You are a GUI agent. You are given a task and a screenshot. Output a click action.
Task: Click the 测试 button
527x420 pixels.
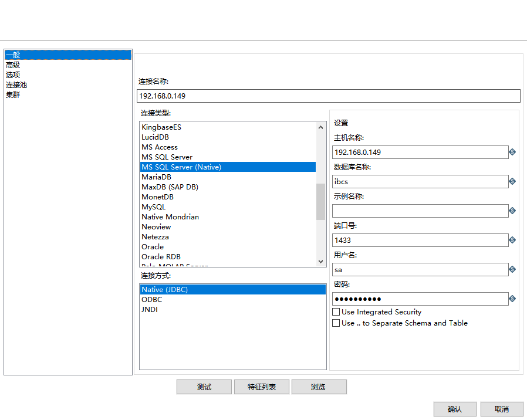click(x=204, y=387)
